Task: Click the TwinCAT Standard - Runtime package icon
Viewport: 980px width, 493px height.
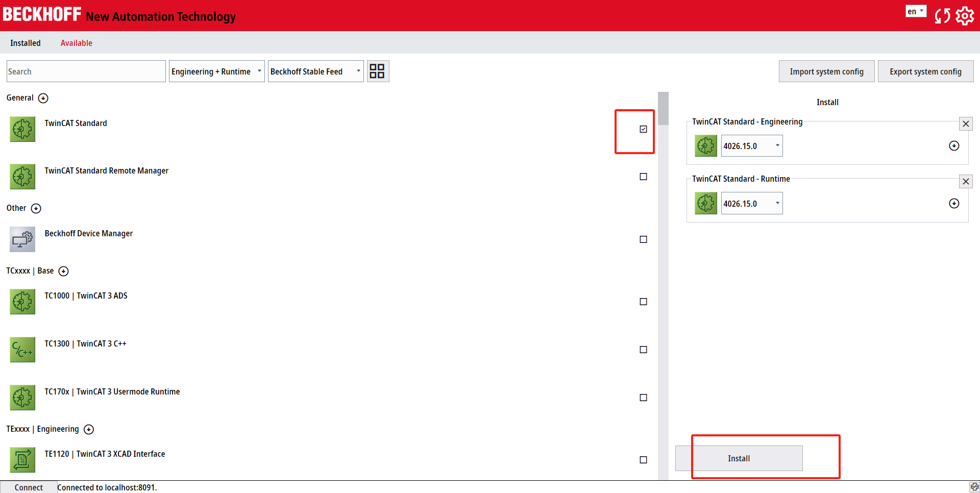Action: click(x=706, y=203)
